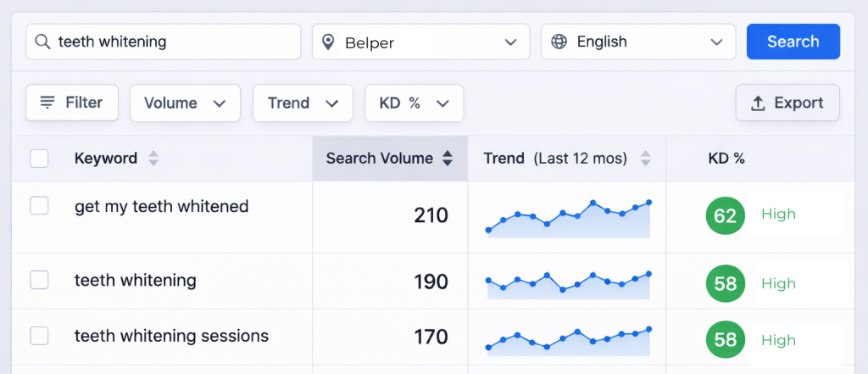Image resolution: width=868 pixels, height=374 pixels.
Task: Click Trend column sort arrows
Action: click(x=645, y=159)
